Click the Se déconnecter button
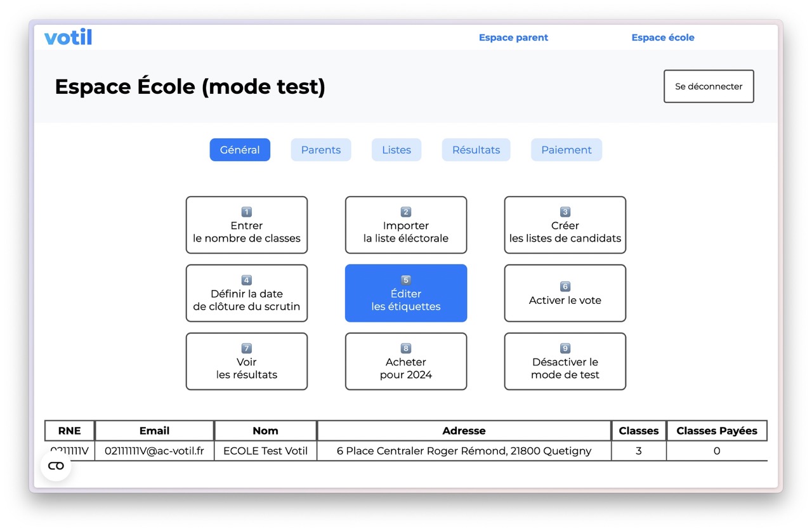The image size is (812, 531). 708,86
